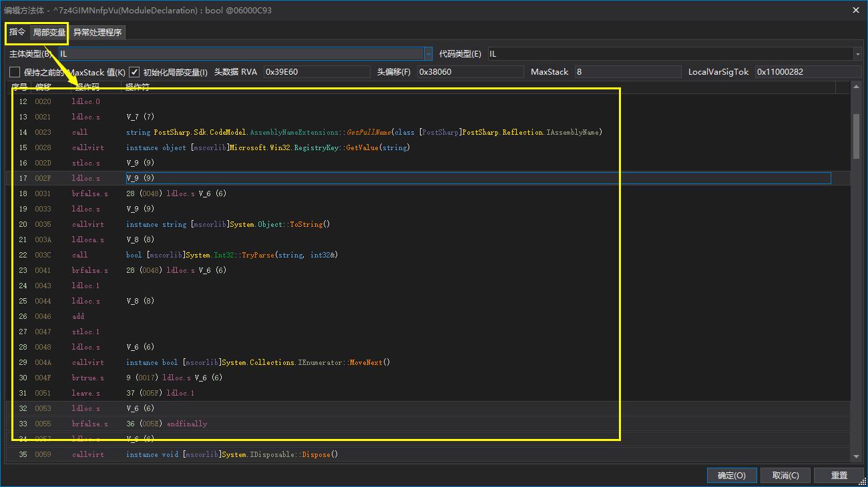Switch to the 局部变量 tab
Viewport: 868px width, 487px height.
click(48, 31)
